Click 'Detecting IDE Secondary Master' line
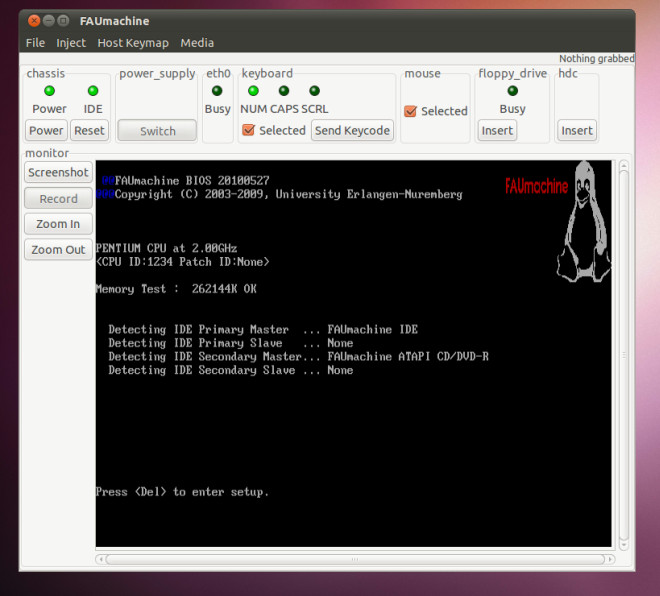This screenshot has width=660, height=596. (x=298, y=357)
